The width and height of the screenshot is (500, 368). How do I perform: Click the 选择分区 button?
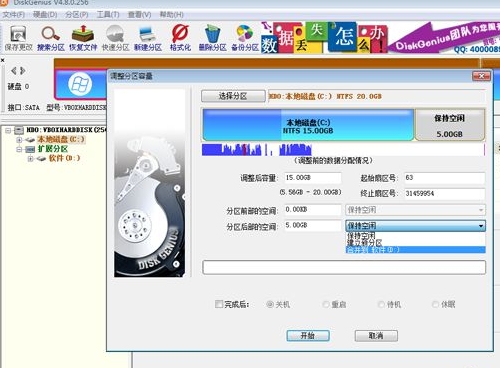[233, 96]
